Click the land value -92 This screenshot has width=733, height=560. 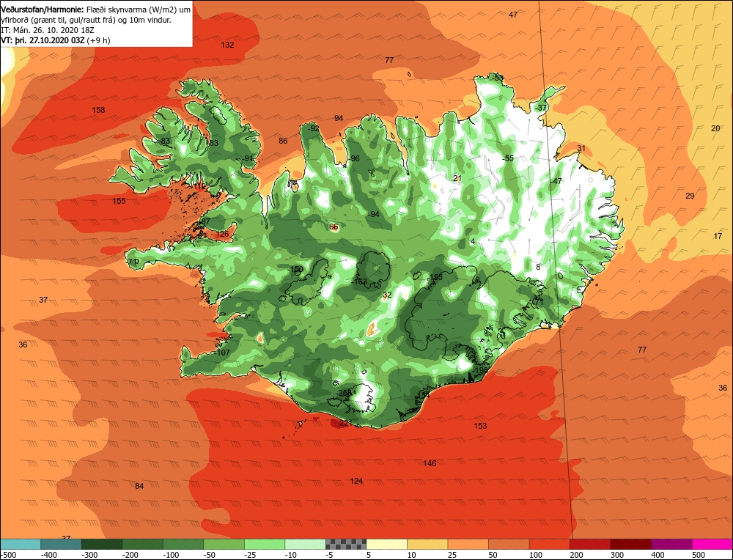click(313, 128)
